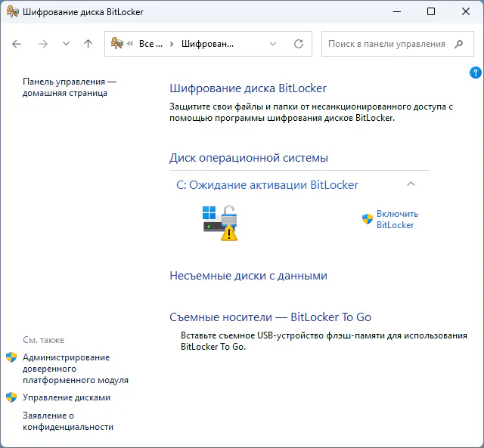
Task: Click the shield icon next to 'Управление дисками'
Action: point(11,397)
